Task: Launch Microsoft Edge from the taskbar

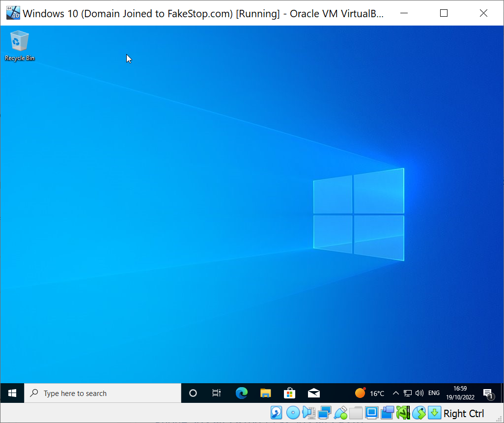Action: (241, 393)
